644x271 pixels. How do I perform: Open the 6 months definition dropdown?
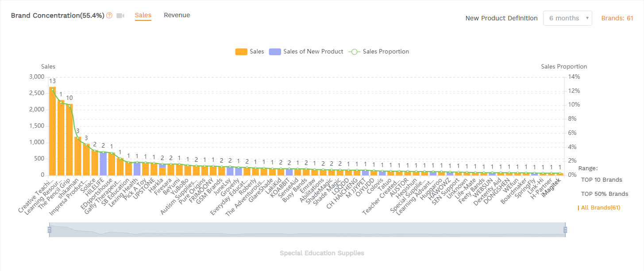click(567, 18)
